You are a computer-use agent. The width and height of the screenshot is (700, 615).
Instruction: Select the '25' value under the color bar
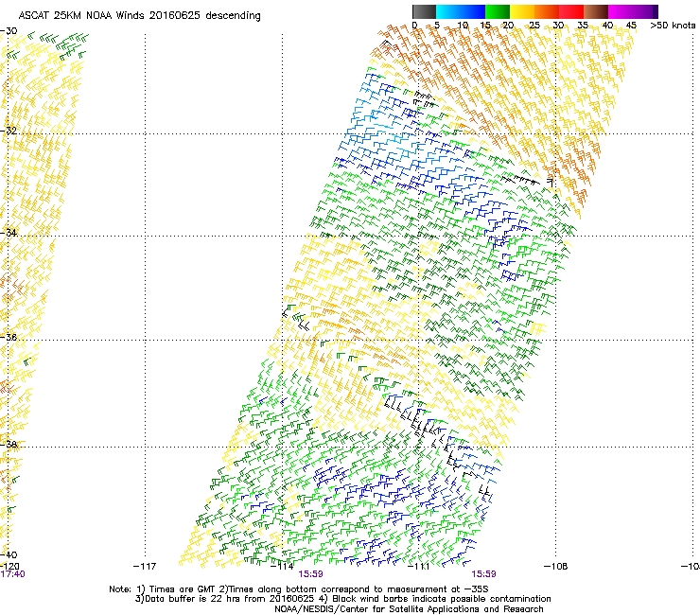[534, 26]
